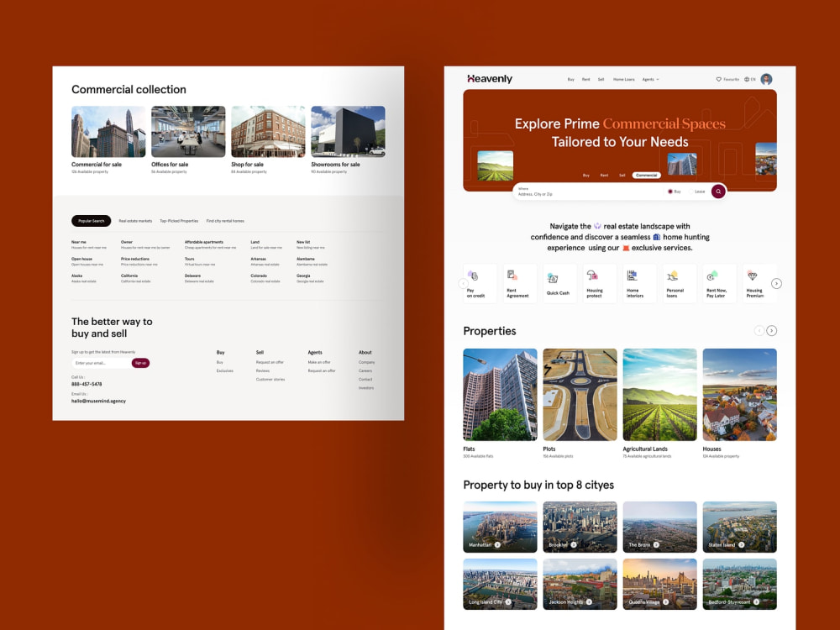Image resolution: width=840 pixels, height=630 pixels.
Task: Click the Careers footer link
Action: pos(365,370)
